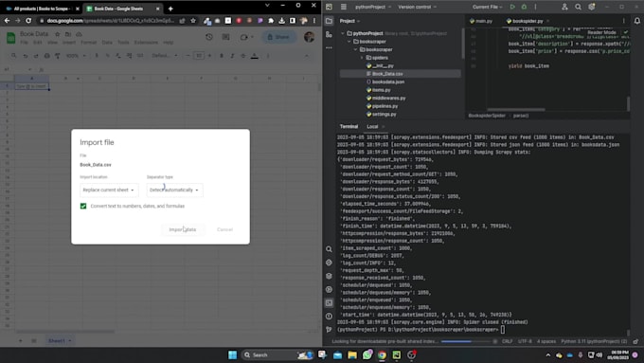
Task: Open File Explorer from the taskbar
Action: pos(352,355)
